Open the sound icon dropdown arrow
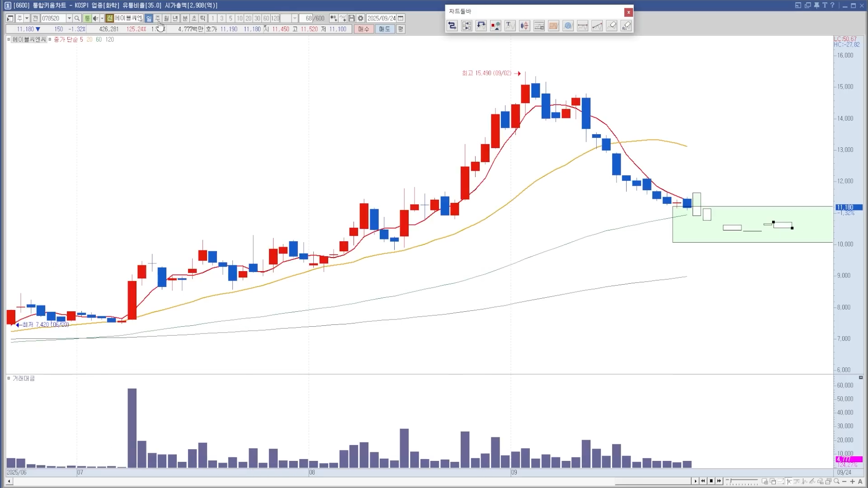The height and width of the screenshot is (488, 868). (x=102, y=19)
